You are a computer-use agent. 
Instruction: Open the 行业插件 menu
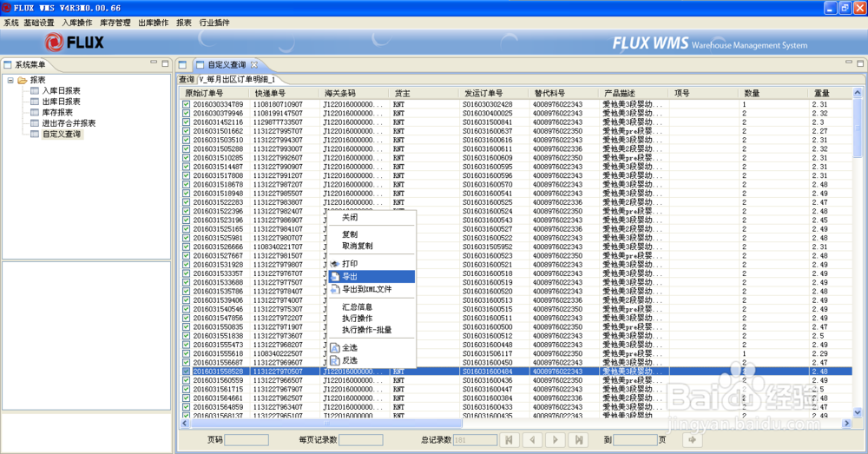click(x=214, y=23)
